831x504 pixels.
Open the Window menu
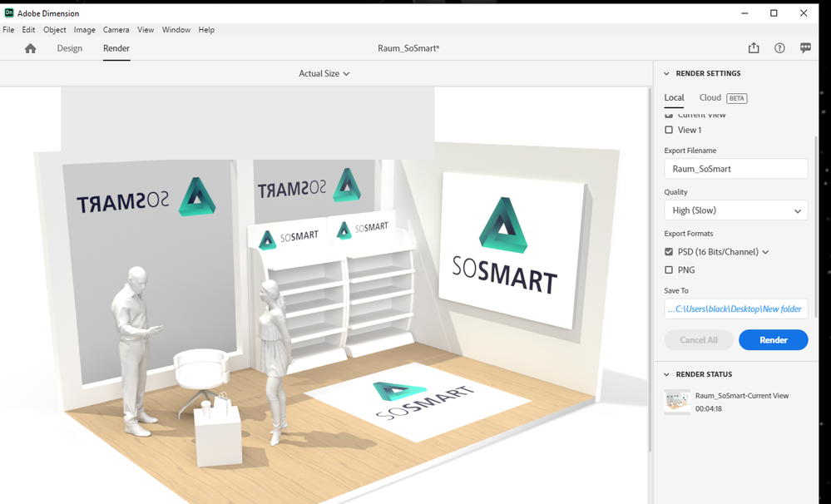click(176, 30)
